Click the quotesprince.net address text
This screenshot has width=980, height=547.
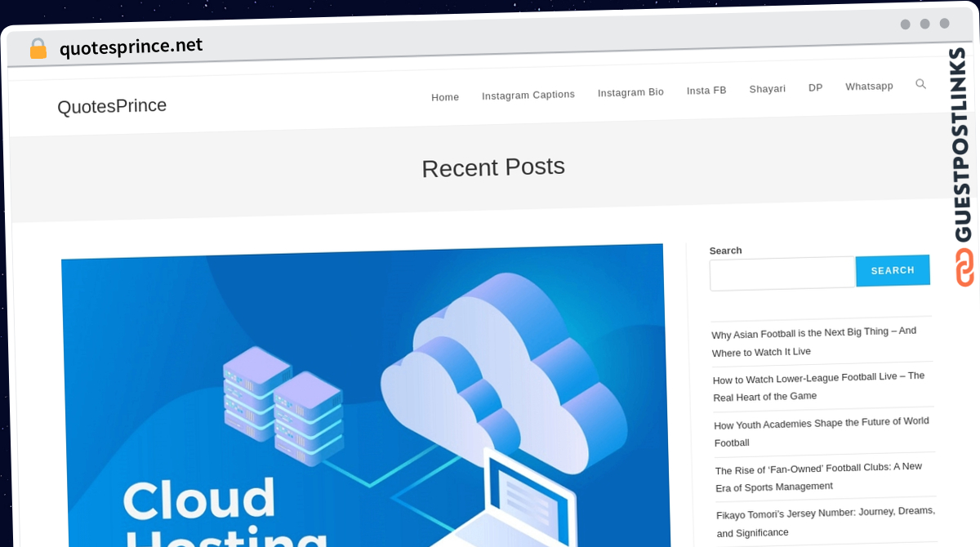pos(131,47)
